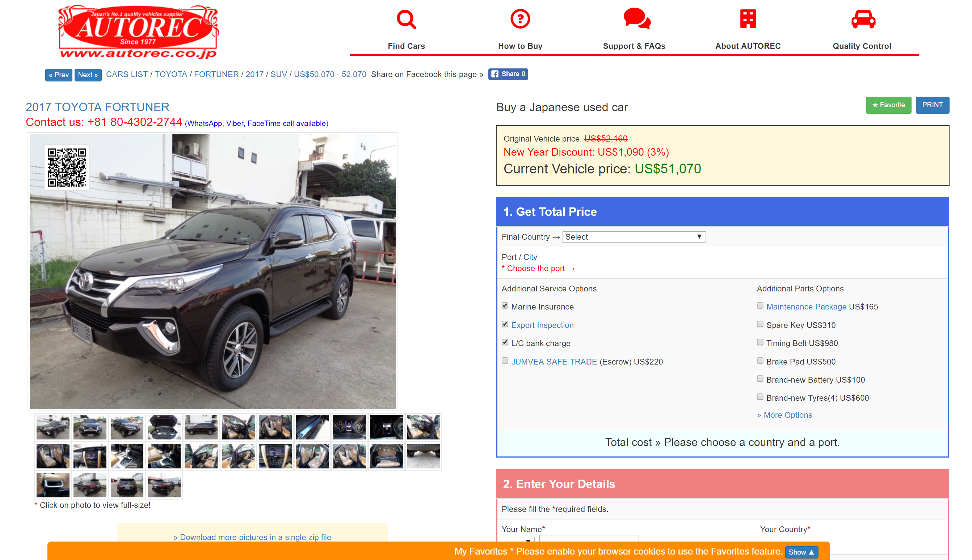Open CARS LIST breadcrumb link
This screenshot has width=972, height=560.
(x=127, y=74)
